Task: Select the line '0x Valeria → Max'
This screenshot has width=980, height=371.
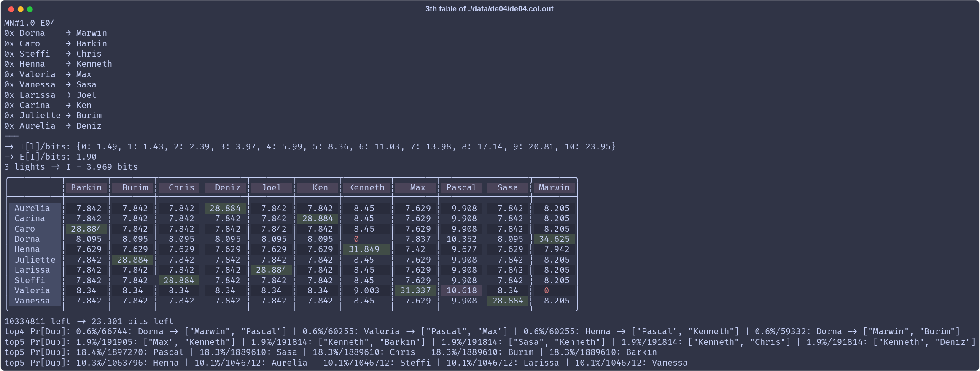Action: click(x=48, y=74)
